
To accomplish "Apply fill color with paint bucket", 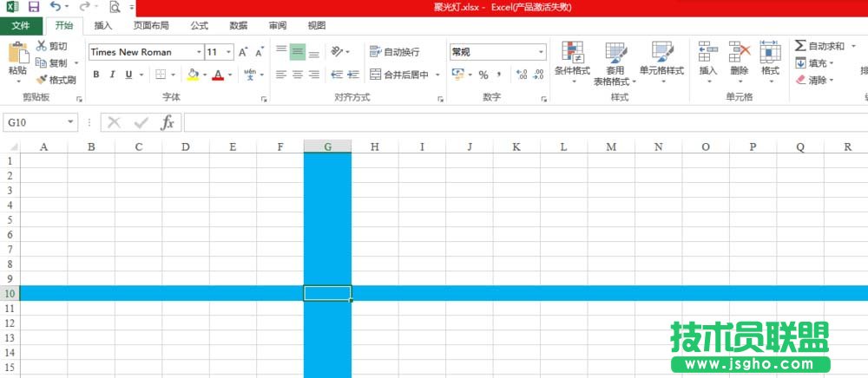I will [x=193, y=75].
